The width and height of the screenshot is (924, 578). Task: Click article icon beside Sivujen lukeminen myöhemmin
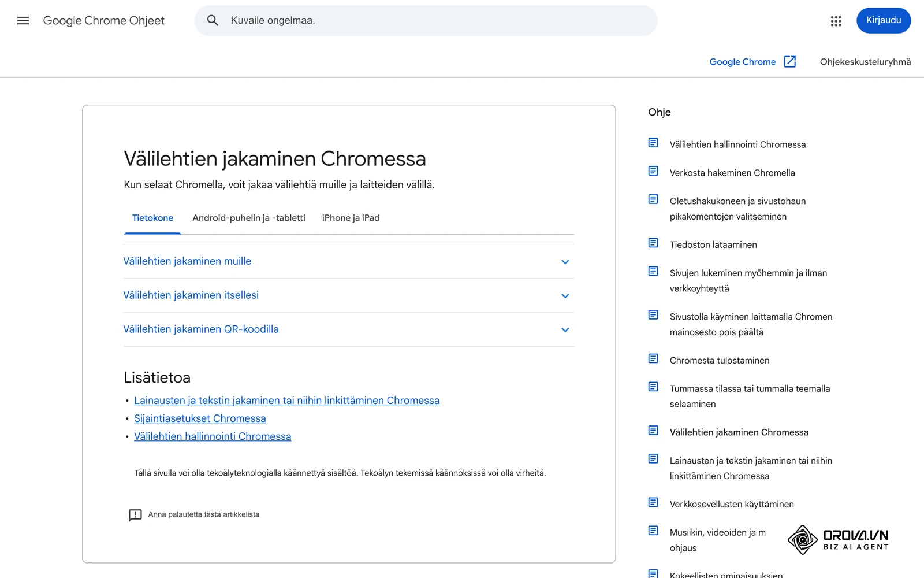tap(653, 271)
